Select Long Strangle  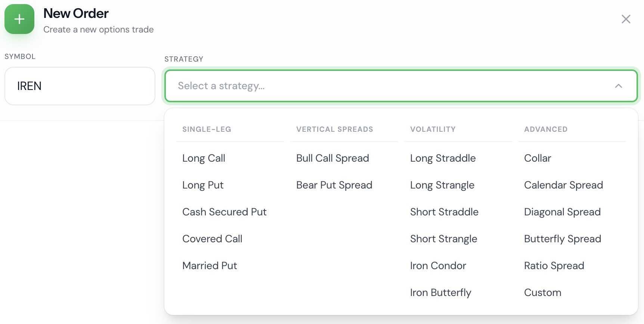point(442,185)
